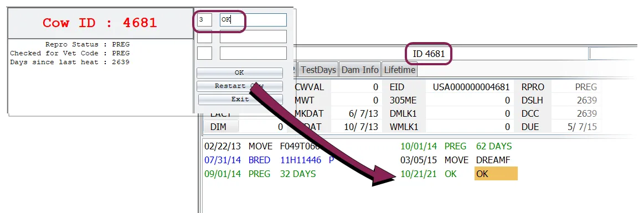Click the Cow ID : 4681 red heading

tap(100, 23)
